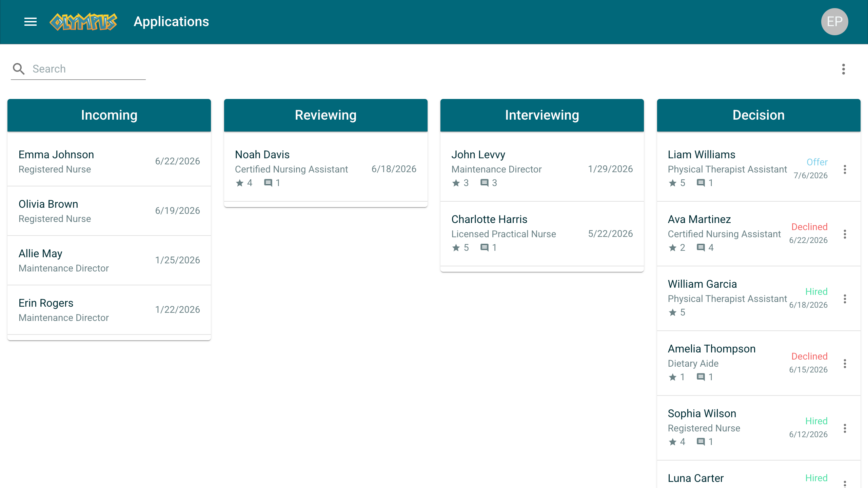Click Noah Davis comments icon
The image size is (868, 488).
pos(268,183)
